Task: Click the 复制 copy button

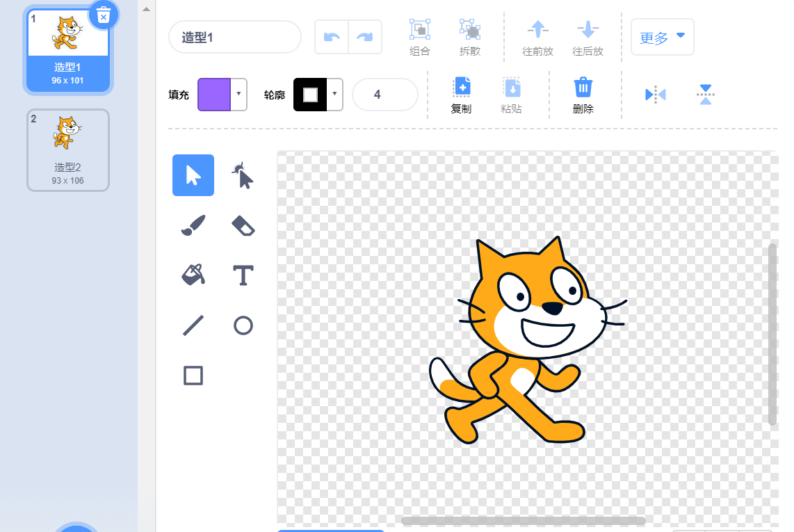Action: [461, 95]
